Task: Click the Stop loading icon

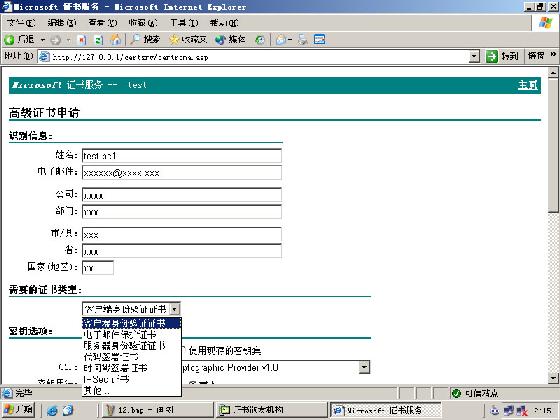Action: 82,40
